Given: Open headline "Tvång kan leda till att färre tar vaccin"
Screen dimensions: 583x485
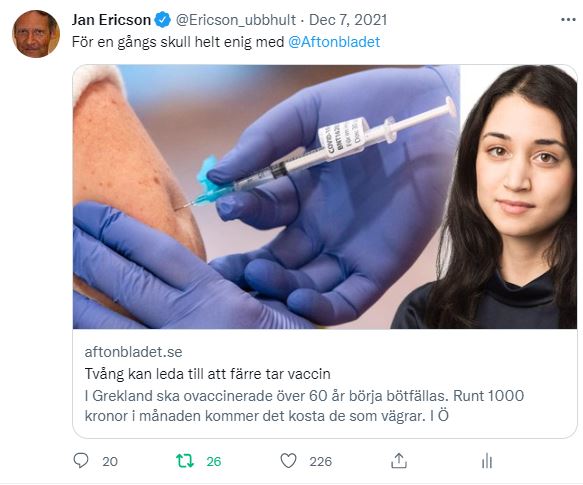Looking at the screenshot, I should click(x=207, y=373).
